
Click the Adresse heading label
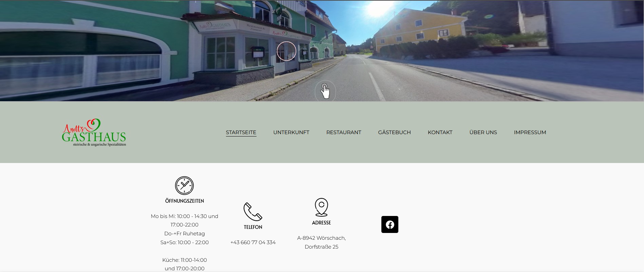pos(321,223)
